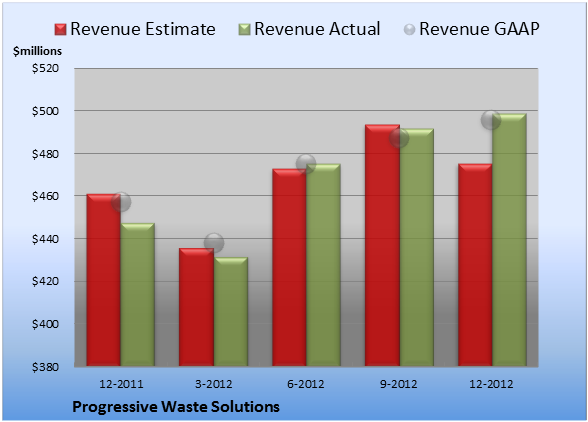Select the green actual bar for 9-2012
Viewport: 588px width, 422px height.
pyautogui.click(x=416, y=247)
